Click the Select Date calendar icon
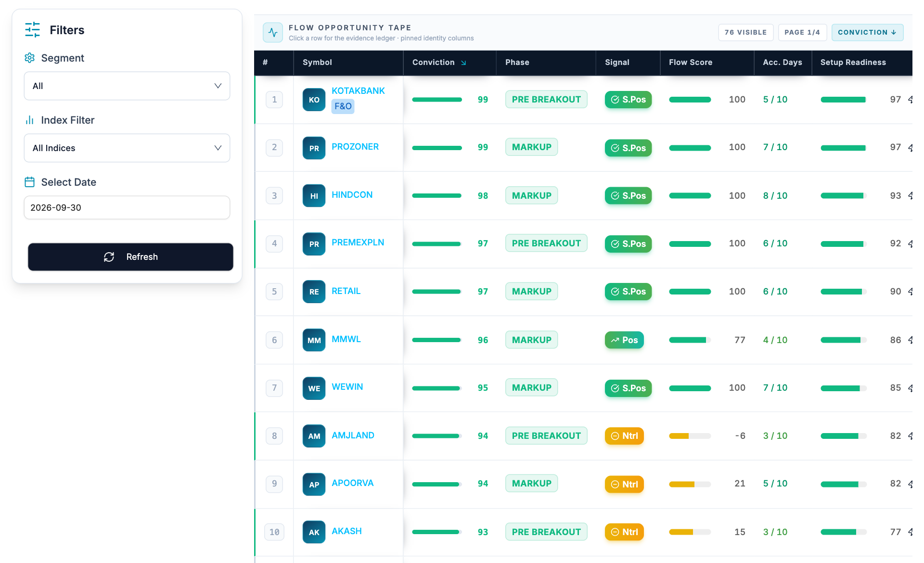Viewport: 924px width, 563px height. tap(29, 182)
